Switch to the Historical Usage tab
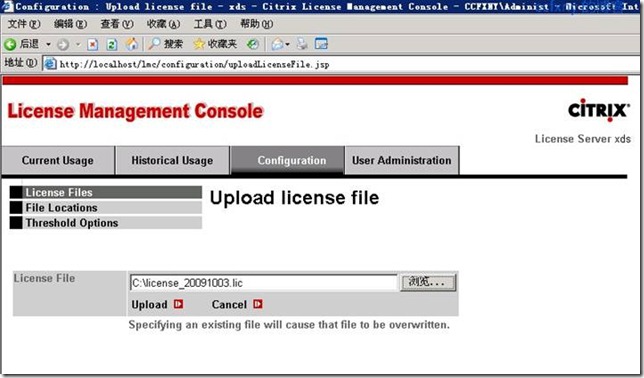644x378 pixels. [172, 160]
